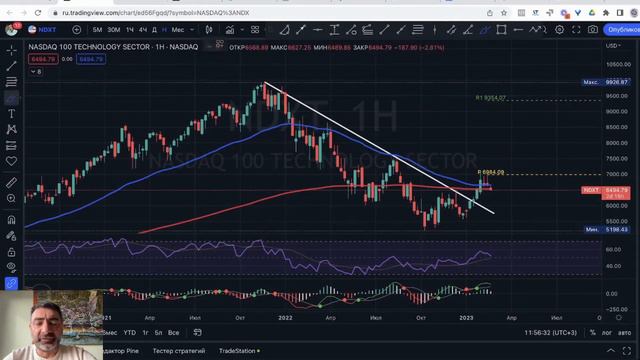Expand the indicators dropdown arrow
The height and width of the screenshot is (360, 640).
click(242, 30)
